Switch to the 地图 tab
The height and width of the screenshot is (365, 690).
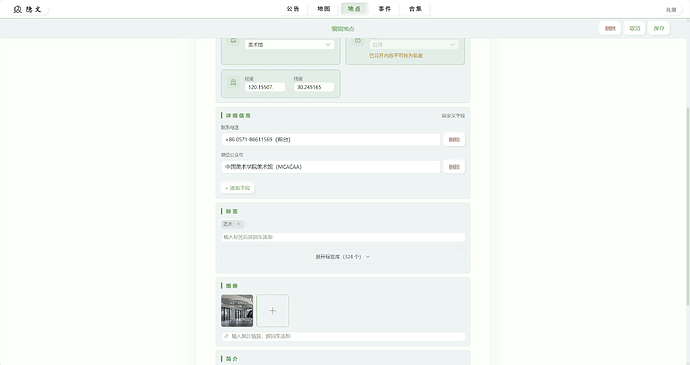[324, 9]
